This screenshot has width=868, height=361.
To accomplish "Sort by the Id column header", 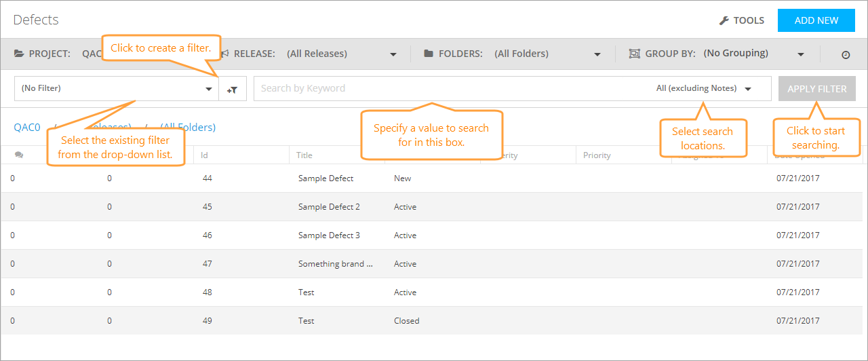I will click(x=205, y=155).
